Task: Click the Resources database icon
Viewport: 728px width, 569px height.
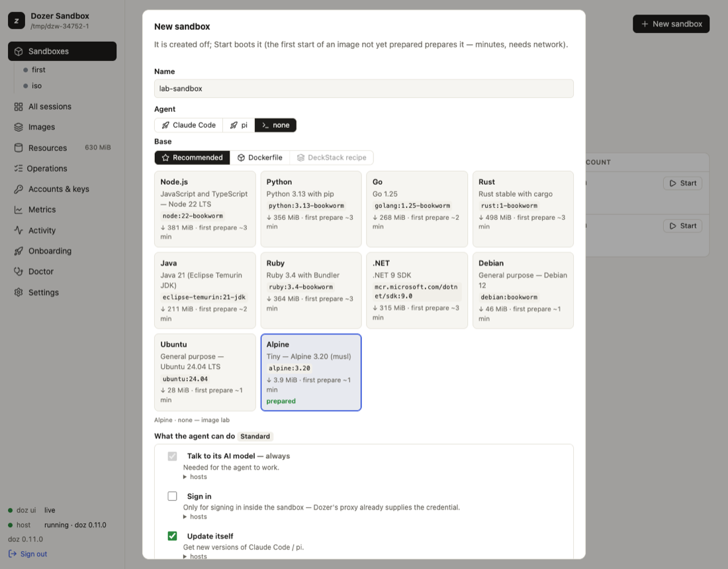Action: tap(19, 148)
